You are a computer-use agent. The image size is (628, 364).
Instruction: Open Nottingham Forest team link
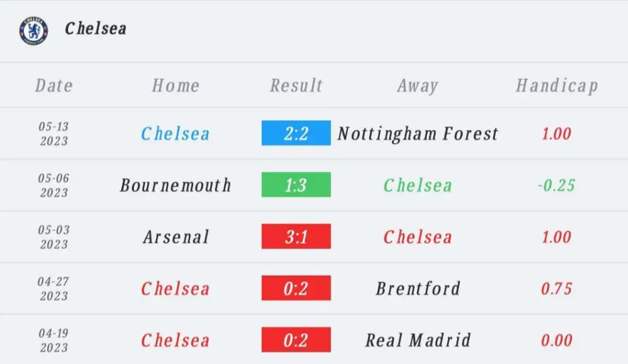418,134
